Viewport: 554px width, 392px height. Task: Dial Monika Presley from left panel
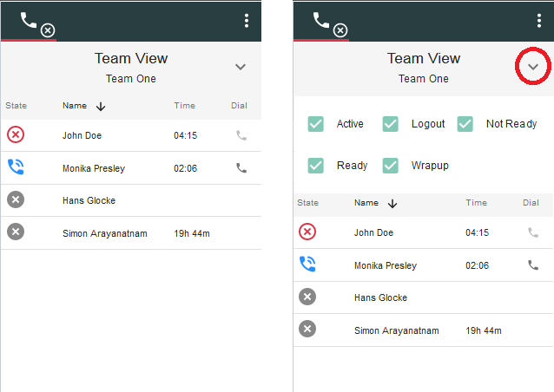point(241,168)
